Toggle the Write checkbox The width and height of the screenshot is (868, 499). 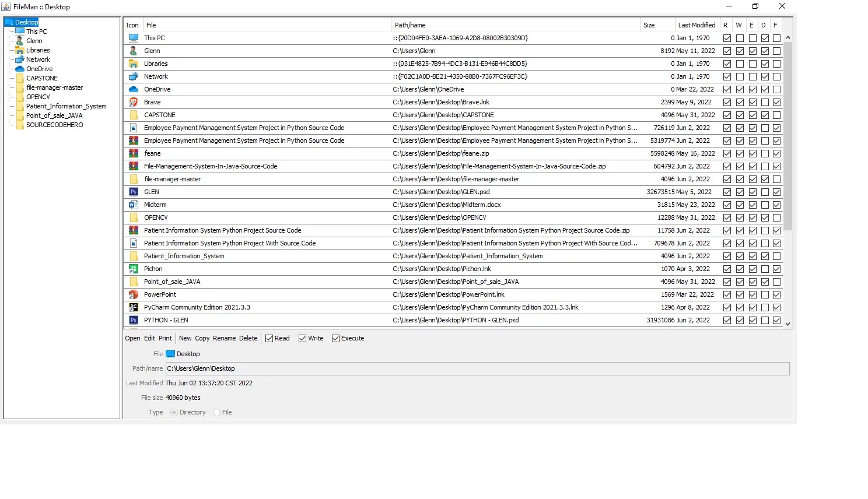click(303, 339)
